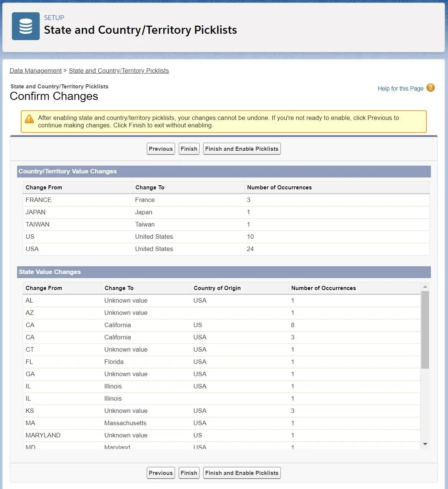This screenshot has width=448, height=489.
Task: Click the State table scrollbar down arrow
Action: click(x=425, y=444)
